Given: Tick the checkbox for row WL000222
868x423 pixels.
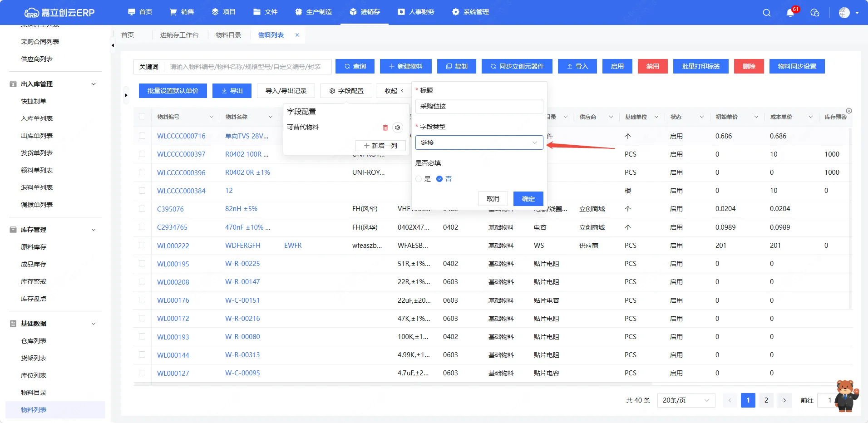Looking at the screenshot, I should [x=142, y=246].
